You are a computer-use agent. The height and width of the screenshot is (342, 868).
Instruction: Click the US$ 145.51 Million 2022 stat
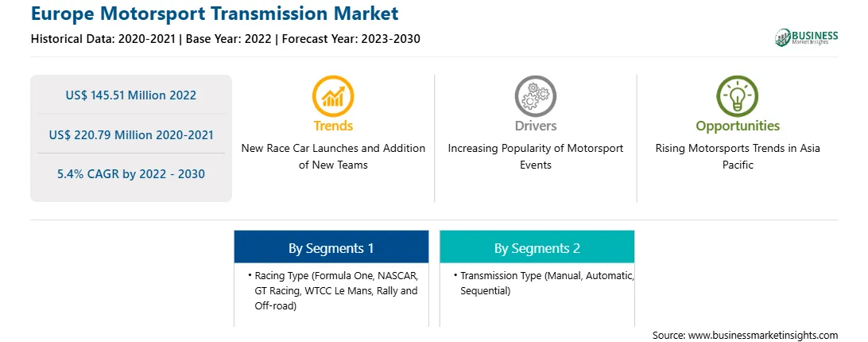130,95
